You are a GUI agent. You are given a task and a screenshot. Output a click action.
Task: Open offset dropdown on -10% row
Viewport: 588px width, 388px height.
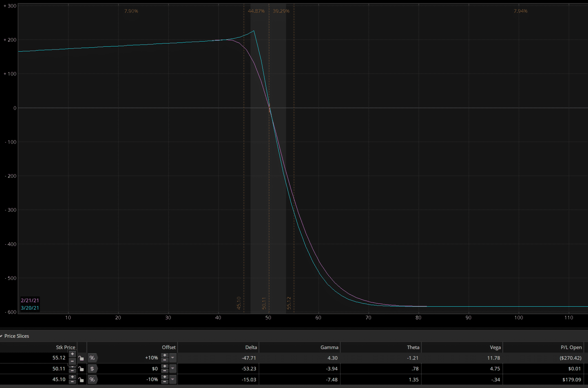pyautogui.click(x=173, y=380)
